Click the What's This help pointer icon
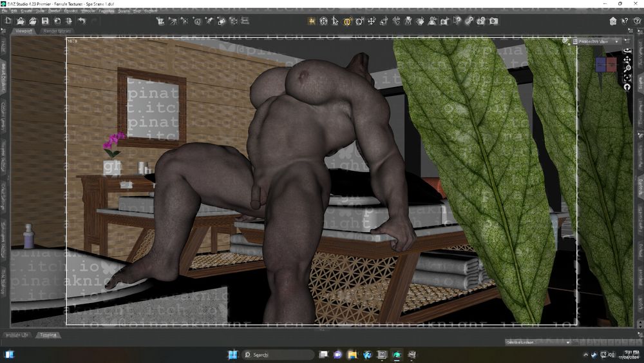This screenshot has width=644, height=363. pos(625,21)
